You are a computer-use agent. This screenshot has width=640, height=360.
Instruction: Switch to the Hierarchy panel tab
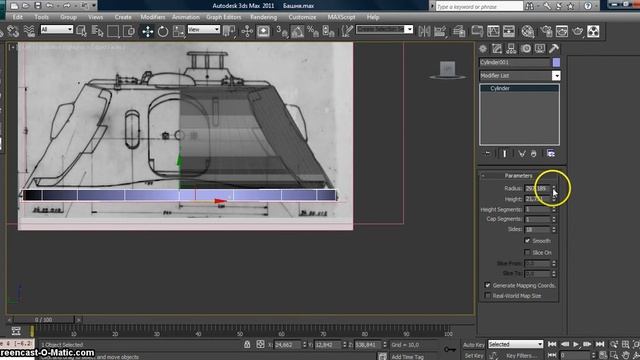click(x=511, y=49)
